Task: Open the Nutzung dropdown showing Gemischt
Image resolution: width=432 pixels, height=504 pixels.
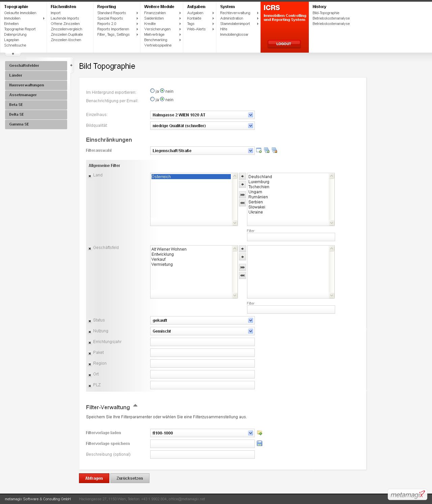Action: point(202,331)
